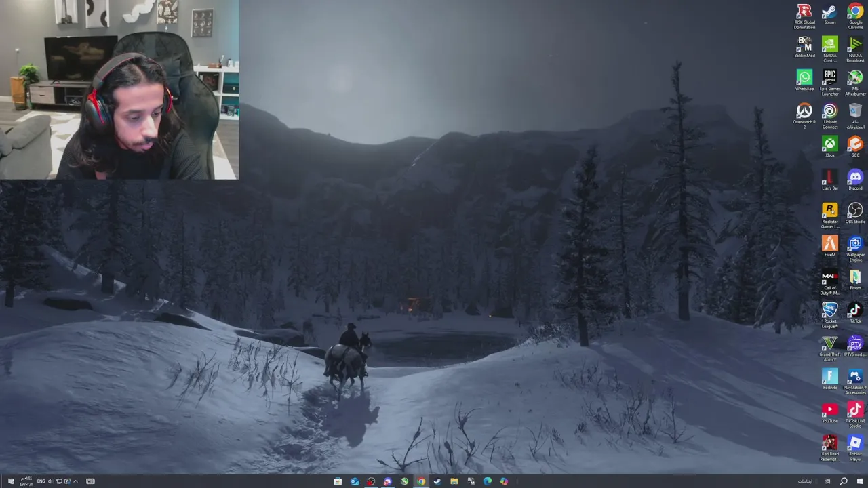Open Microsoft Store on the taskbar
Screen dimensions: 868x488
(338, 481)
